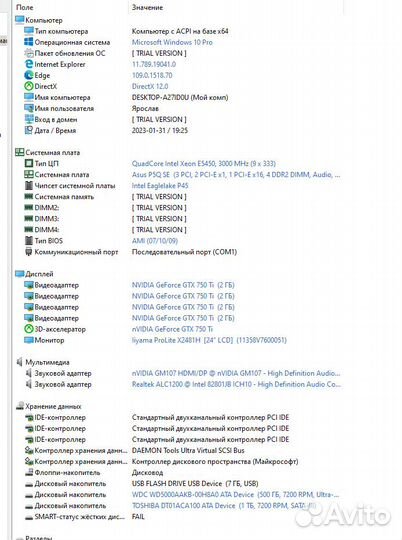Image resolution: width=402 pixels, height=540 pixels.
Task: Select the Системная плата section heading label
Action: 52,152
